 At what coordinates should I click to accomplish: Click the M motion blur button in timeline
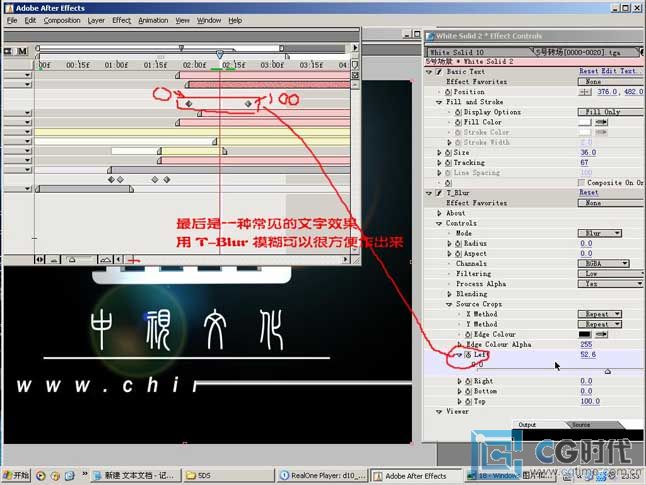click(22, 51)
